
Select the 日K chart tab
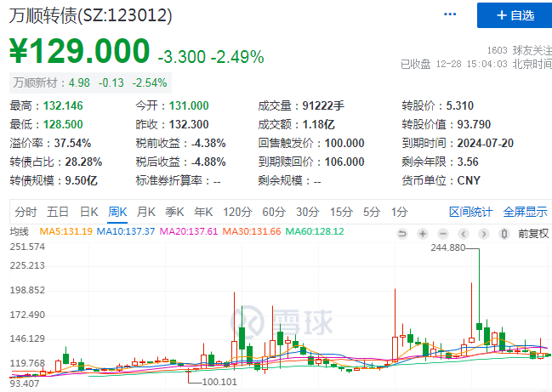point(89,212)
